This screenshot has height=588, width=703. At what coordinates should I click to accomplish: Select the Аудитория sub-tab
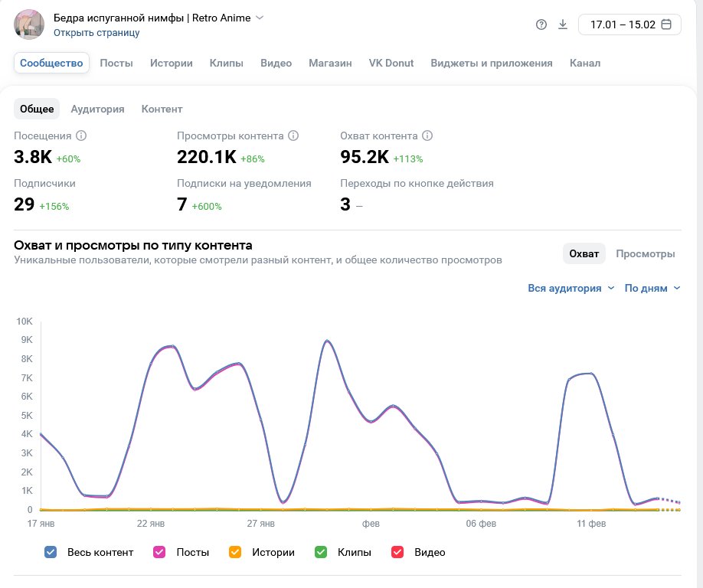pyautogui.click(x=97, y=109)
